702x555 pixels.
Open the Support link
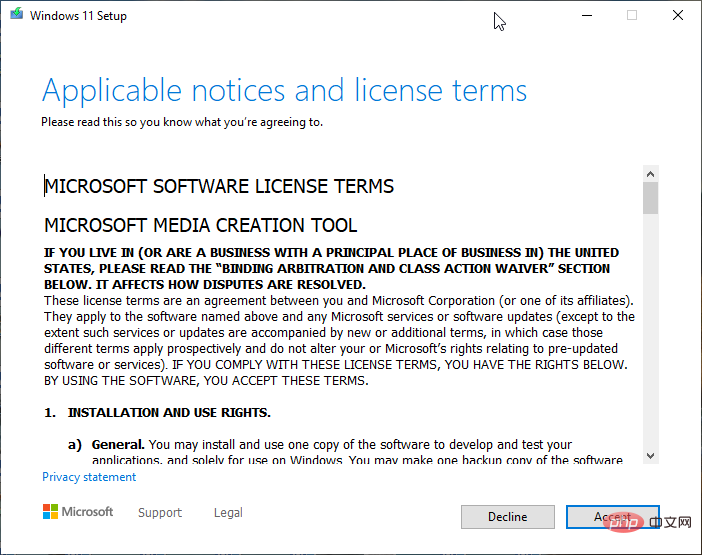tap(160, 512)
